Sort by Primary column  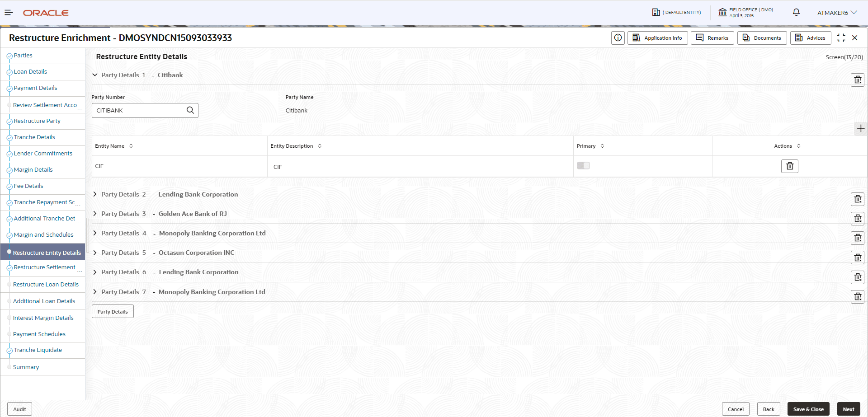(x=602, y=146)
